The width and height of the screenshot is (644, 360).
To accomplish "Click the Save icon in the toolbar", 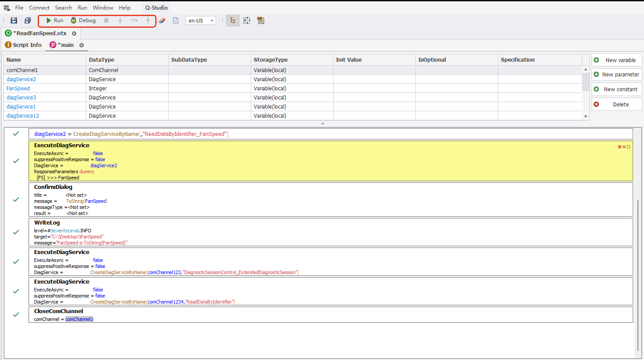I will (x=14, y=20).
